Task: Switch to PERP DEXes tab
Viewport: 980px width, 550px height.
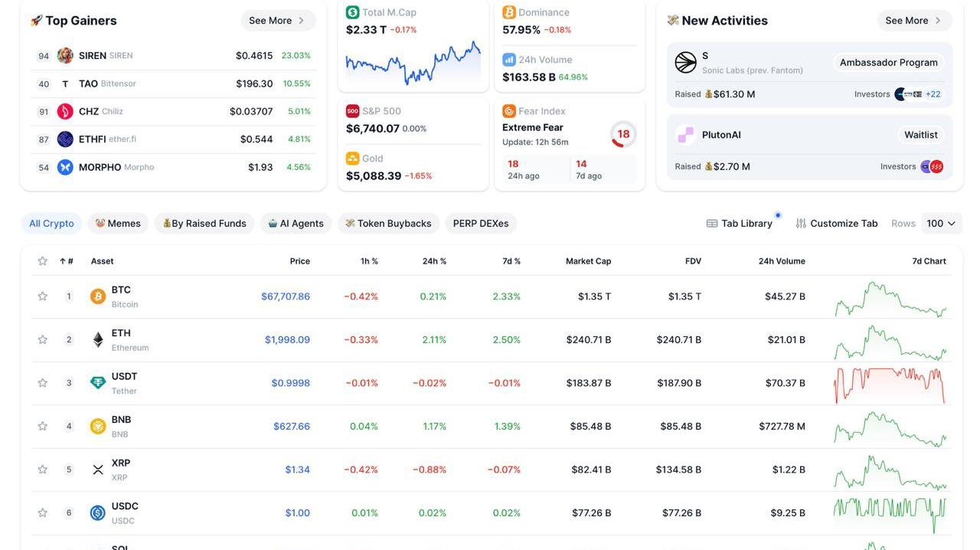Action: click(481, 224)
